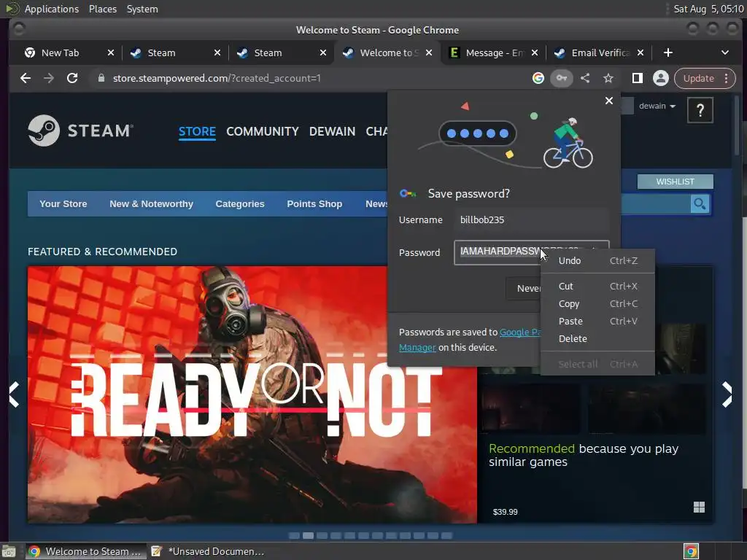The image size is (747, 560).
Task: Switch to the first Steam tab
Action: click(161, 52)
